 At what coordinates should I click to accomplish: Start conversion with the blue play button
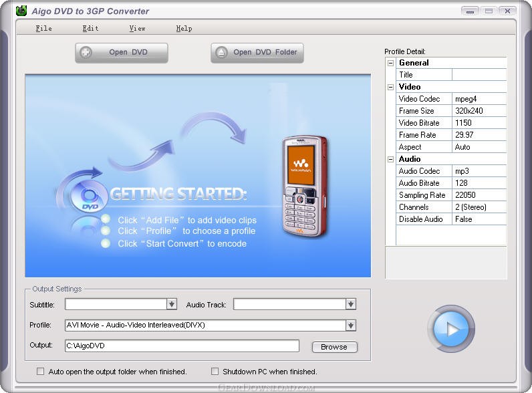pyautogui.click(x=451, y=329)
